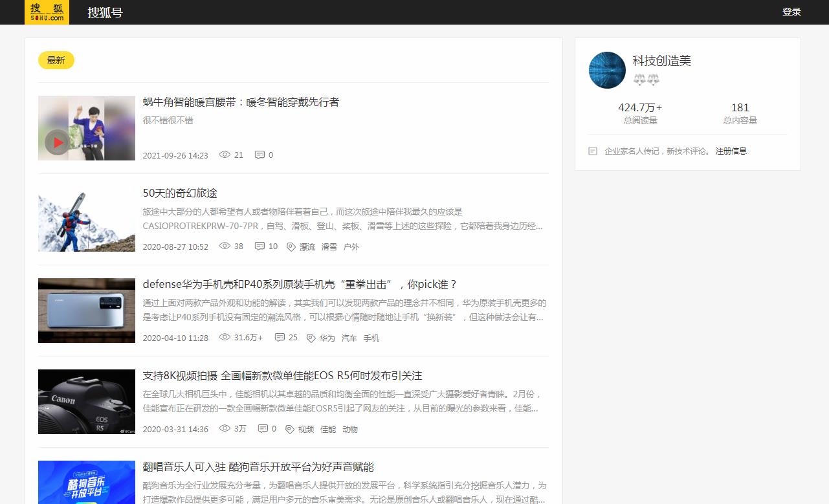Click the 181 total content figure

[740, 107]
